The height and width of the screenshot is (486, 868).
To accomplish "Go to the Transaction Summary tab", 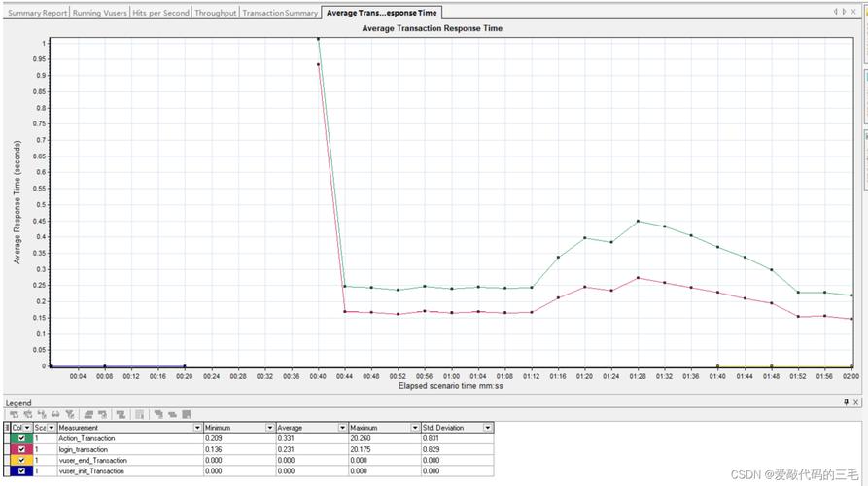I will click(280, 13).
